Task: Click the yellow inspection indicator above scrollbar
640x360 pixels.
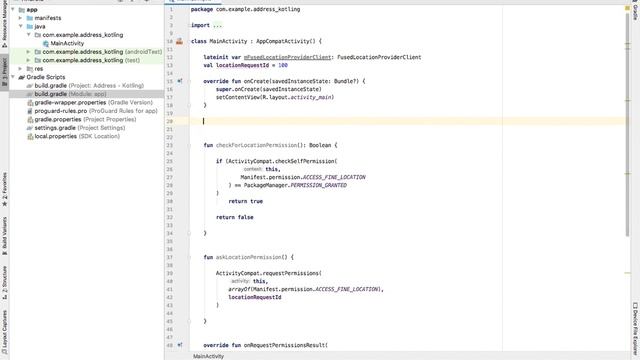Action: pyautogui.click(x=627, y=8)
